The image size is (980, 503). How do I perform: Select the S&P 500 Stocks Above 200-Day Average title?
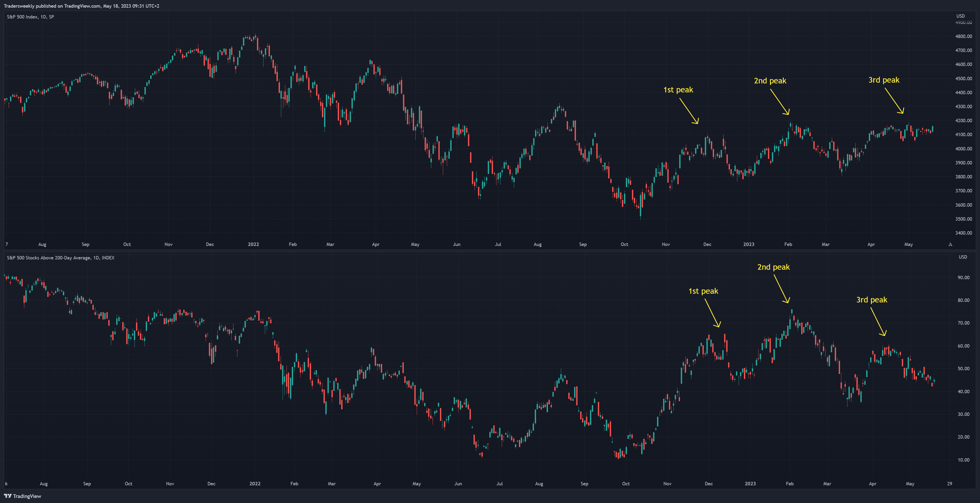(x=60, y=258)
